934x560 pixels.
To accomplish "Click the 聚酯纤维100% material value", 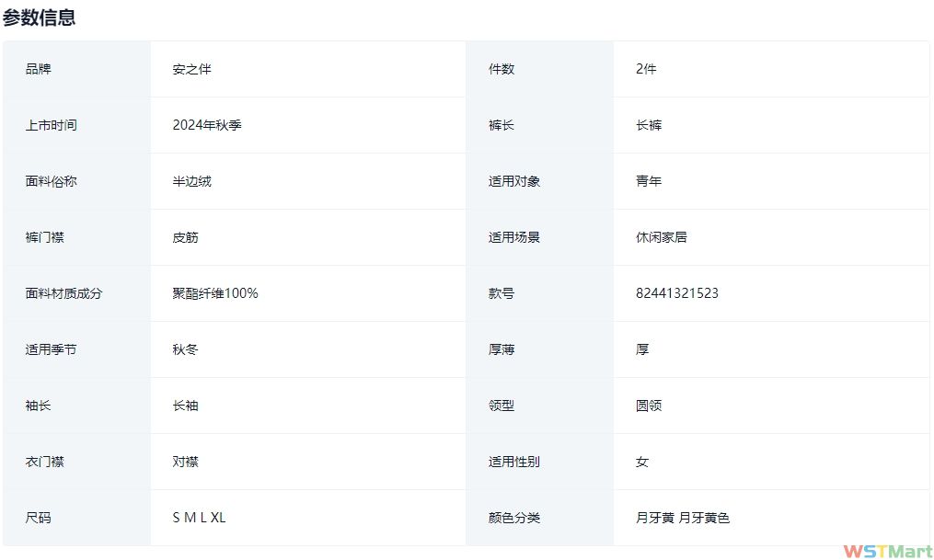I will (x=215, y=293).
